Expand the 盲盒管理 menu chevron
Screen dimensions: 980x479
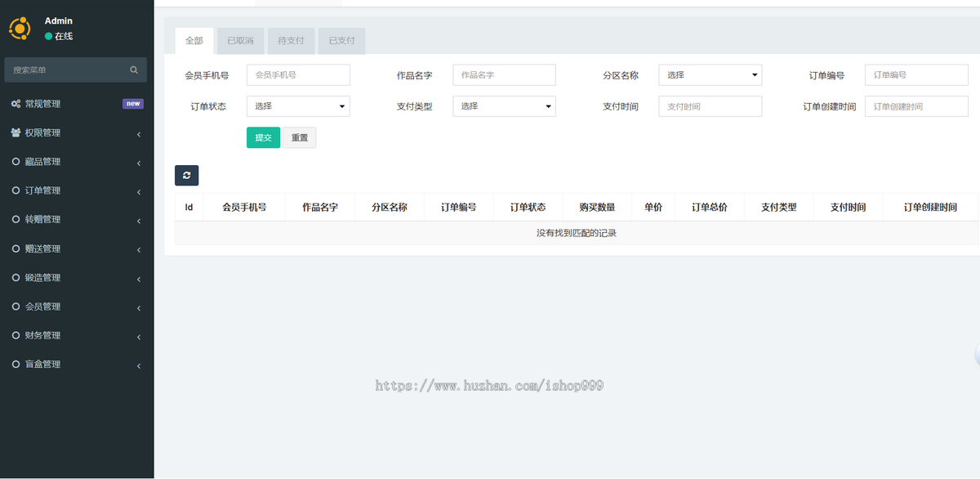pos(139,365)
